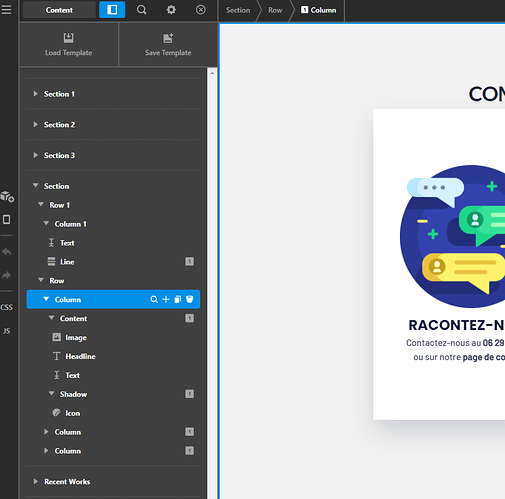Open the search magnifier in top toolbar
Image resolution: width=505 pixels, height=499 pixels.
(x=141, y=10)
